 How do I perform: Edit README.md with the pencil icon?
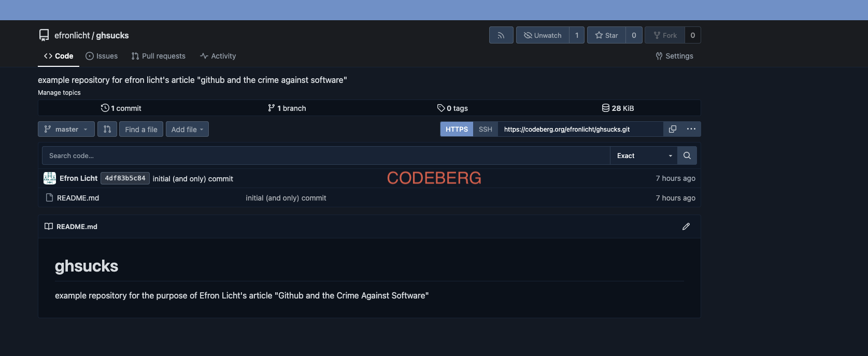(x=686, y=226)
